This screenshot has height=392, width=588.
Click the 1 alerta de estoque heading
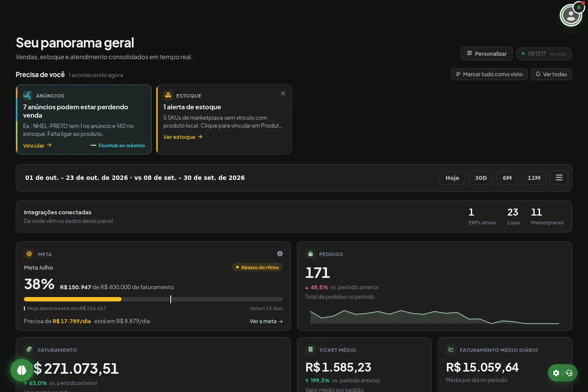coord(192,107)
